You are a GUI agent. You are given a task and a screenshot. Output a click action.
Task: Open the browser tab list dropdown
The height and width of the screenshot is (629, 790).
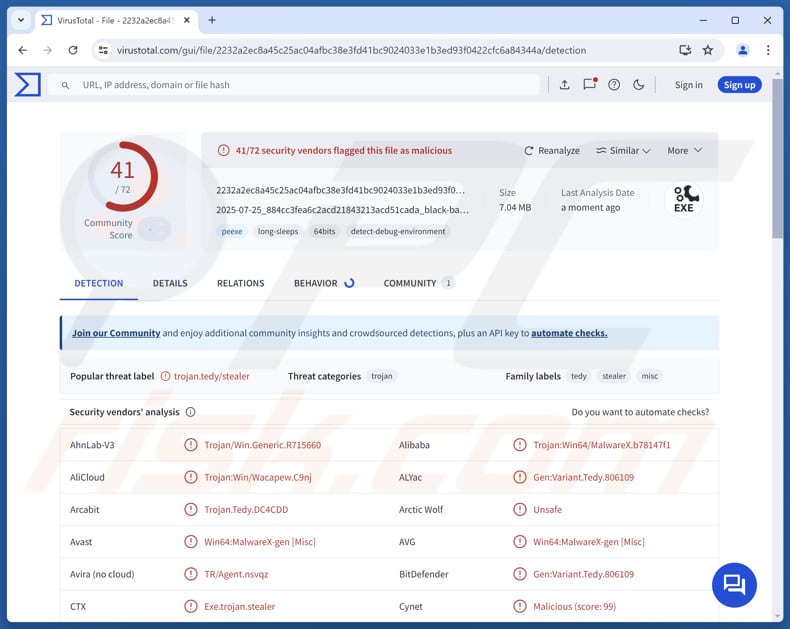(x=21, y=20)
